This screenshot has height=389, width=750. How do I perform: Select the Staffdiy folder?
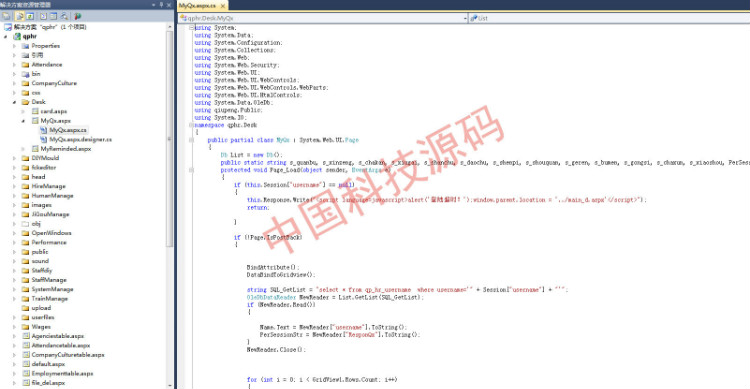[42, 270]
